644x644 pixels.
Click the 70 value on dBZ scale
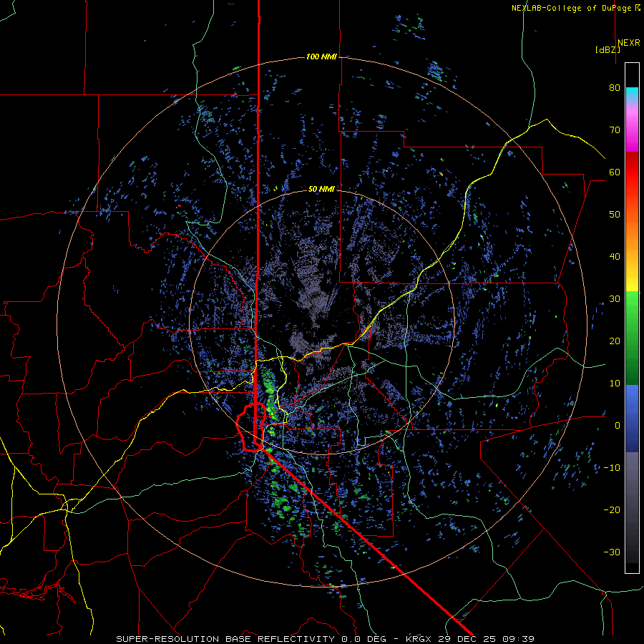[615, 130]
